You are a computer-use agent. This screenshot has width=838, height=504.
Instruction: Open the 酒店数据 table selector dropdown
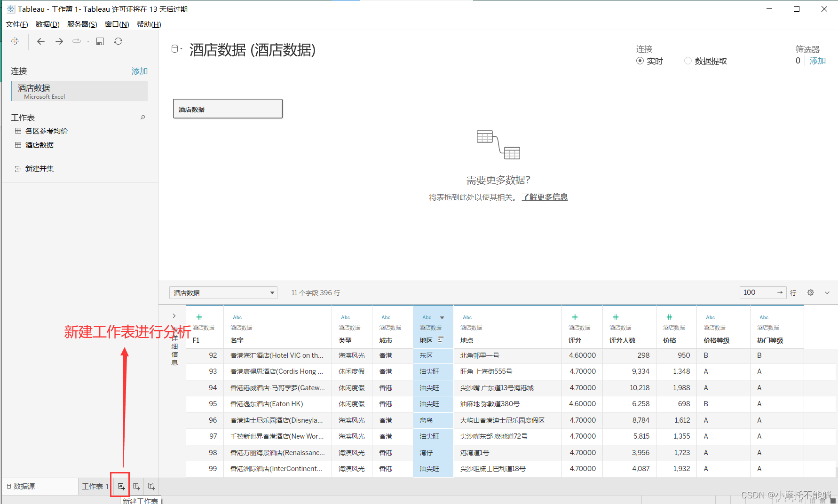[223, 293]
